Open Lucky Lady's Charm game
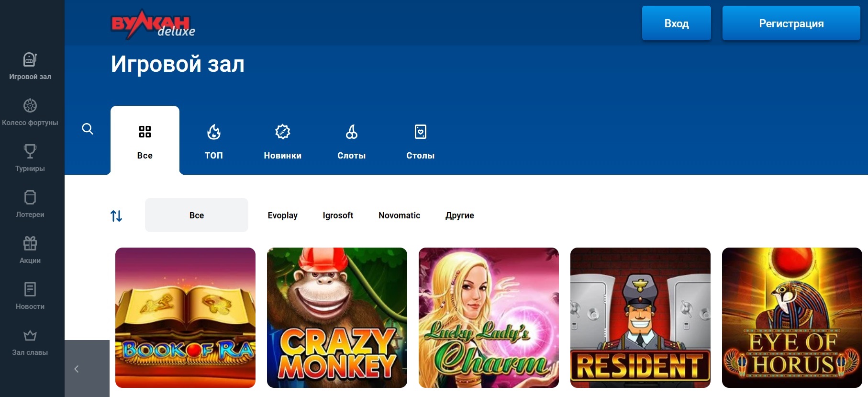This screenshot has height=397, width=868. pos(489,318)
